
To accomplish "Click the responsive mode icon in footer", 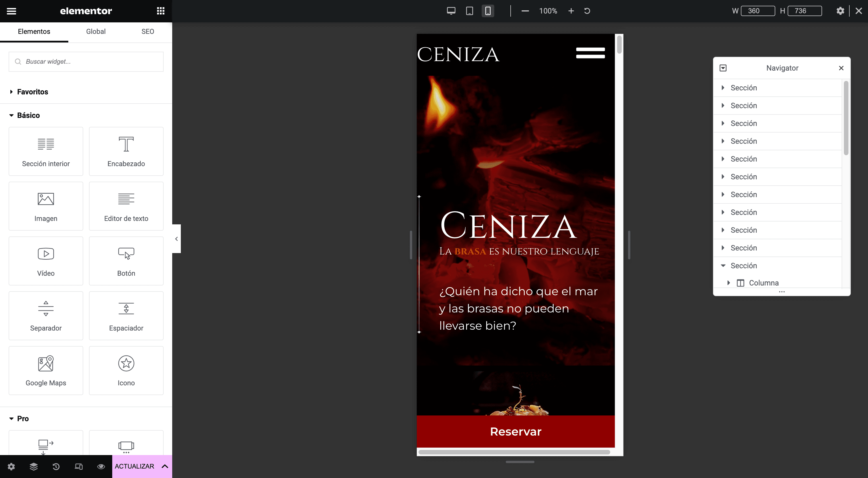I will [79, 467].
